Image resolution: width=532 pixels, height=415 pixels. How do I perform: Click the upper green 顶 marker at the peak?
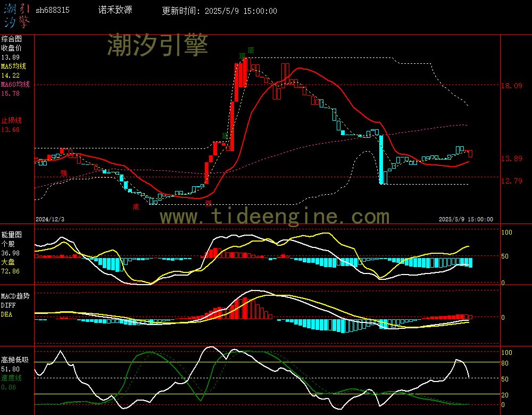coord(251,50)
